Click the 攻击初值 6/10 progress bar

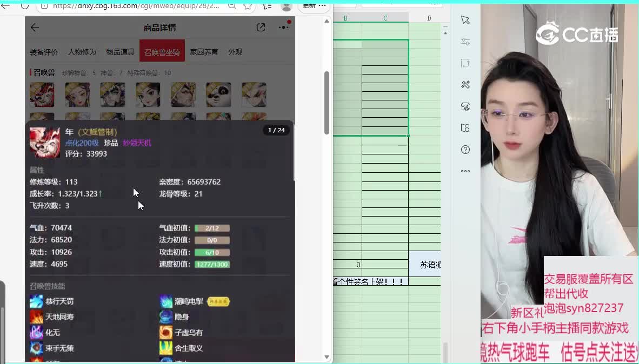(x=212, y=252)
